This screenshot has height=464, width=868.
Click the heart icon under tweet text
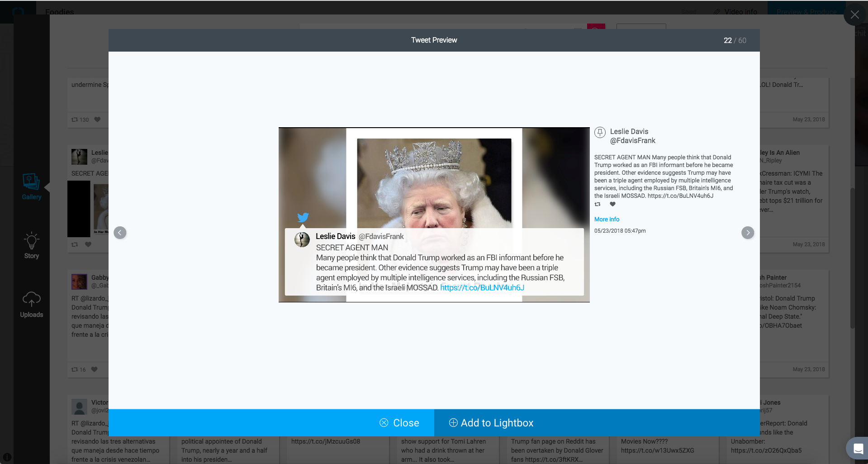[612, 204]
